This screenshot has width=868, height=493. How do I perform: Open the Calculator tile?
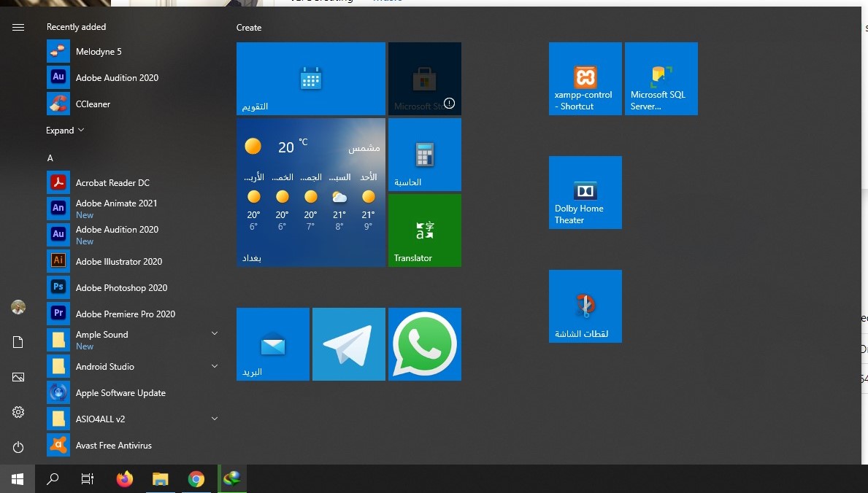coord(425,155)
